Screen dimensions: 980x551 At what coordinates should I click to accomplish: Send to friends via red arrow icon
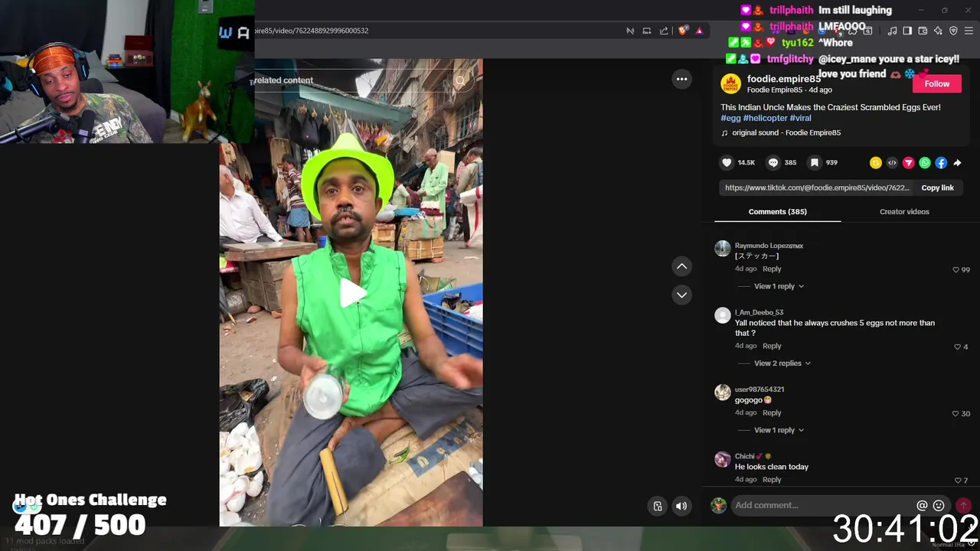(908, 163)
